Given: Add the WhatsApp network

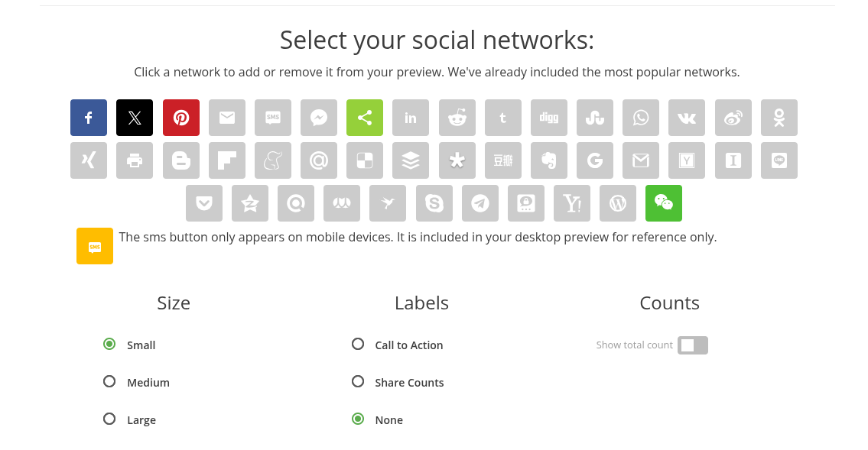Looking at the screenshot, I should (641, 118).
